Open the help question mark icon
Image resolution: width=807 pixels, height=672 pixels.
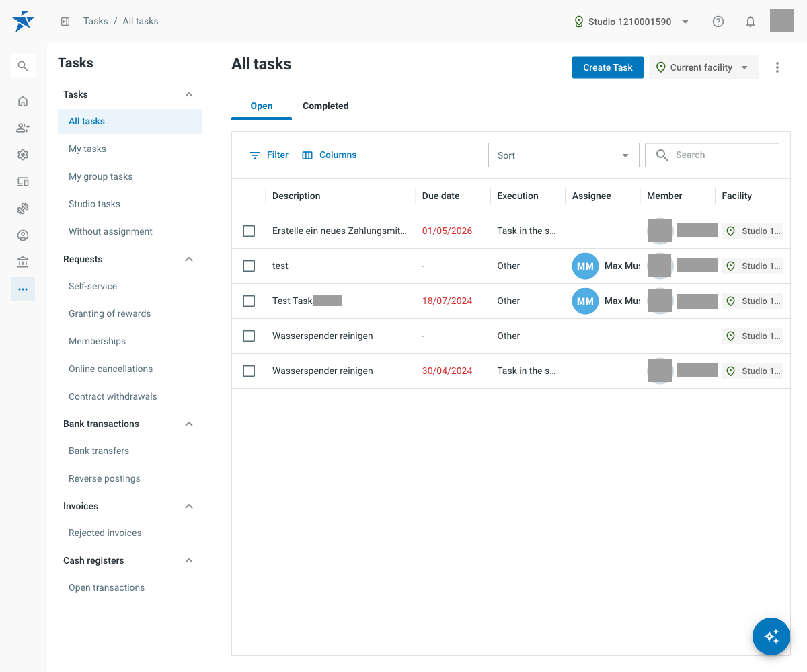coord(718,22)
